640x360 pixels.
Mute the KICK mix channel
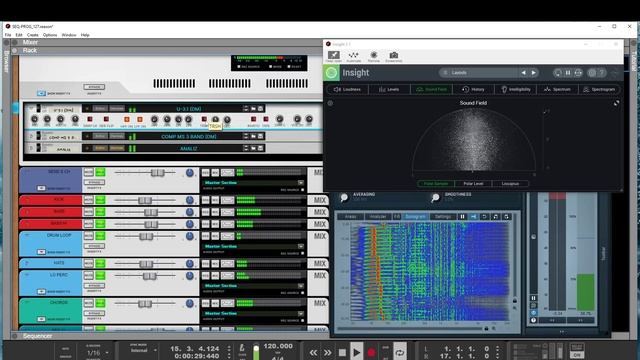coord(89,200)
